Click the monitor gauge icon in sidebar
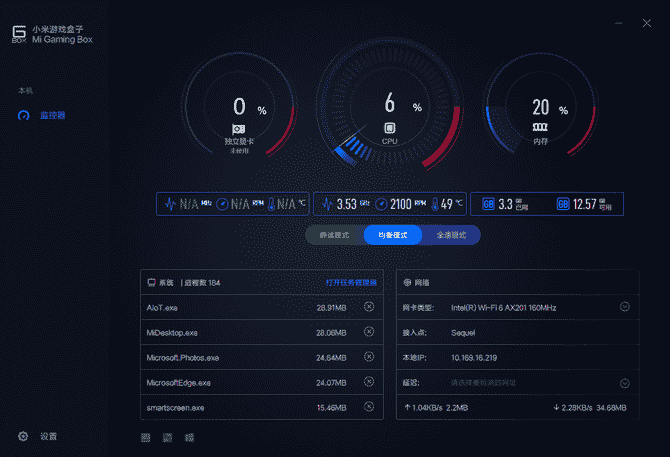The width and height of the screenshot is (670, 457). click(24, 115)
